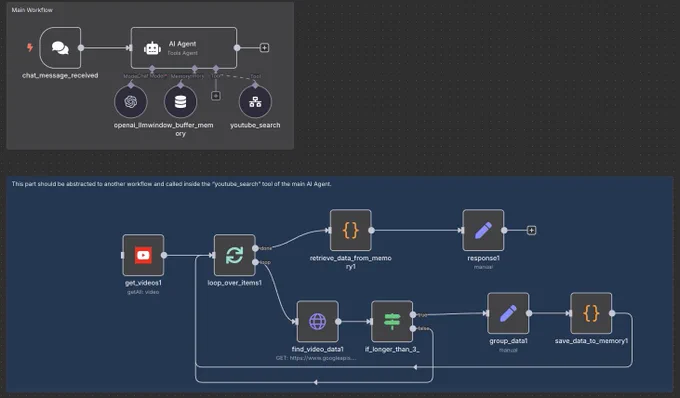
Task: Open the openai_llm model node
Action: [x=131, y=102]
